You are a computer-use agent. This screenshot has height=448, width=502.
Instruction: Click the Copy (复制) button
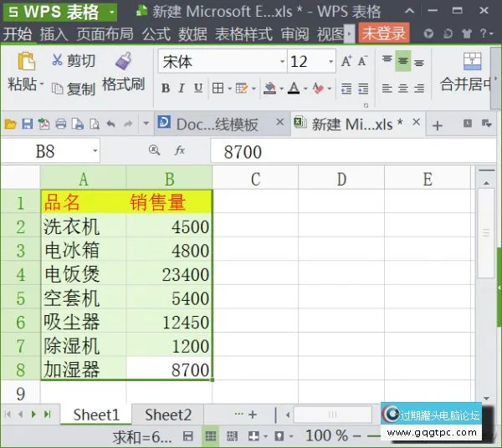tap(74, 89)
